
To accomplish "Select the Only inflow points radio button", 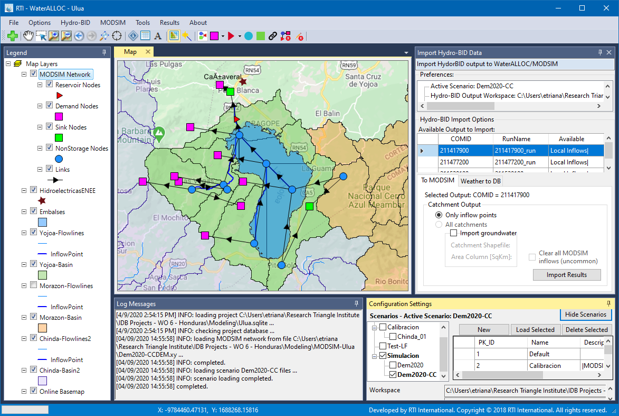I will [439, 215].
